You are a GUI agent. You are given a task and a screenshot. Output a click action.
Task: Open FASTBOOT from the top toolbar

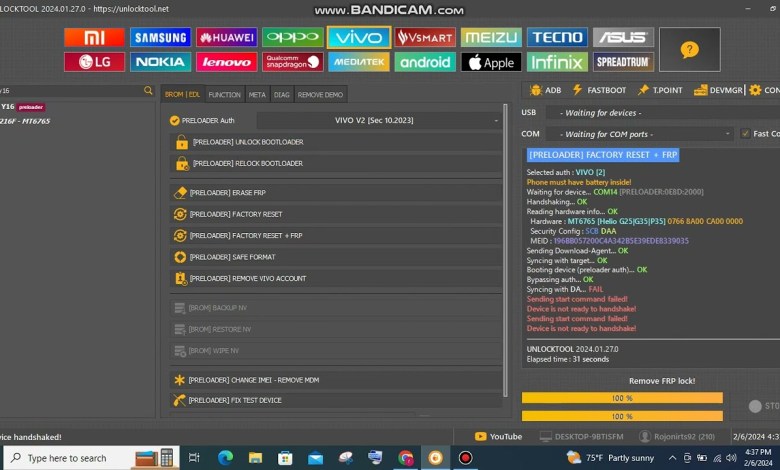coord(599,90)
